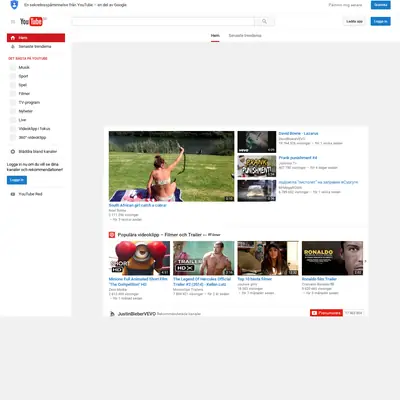Click the TV-program category icon
This screenshot has width=400, height=400.
pos(13,102)
